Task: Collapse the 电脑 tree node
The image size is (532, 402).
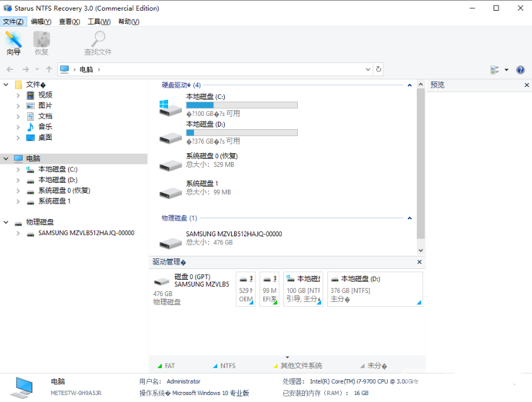Action: coord(6,159)
